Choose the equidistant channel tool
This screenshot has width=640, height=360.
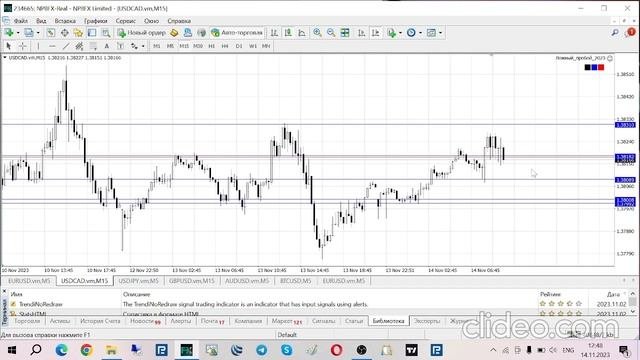79,46
